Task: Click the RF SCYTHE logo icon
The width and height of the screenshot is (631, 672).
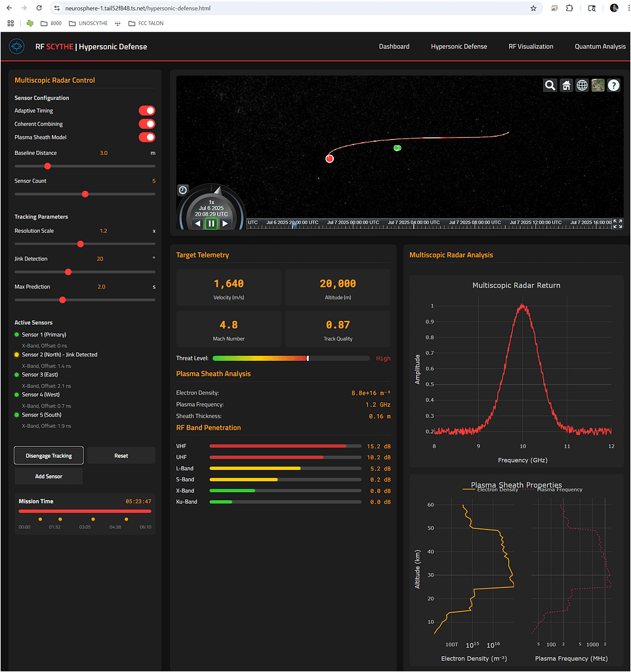Action: 16,47
